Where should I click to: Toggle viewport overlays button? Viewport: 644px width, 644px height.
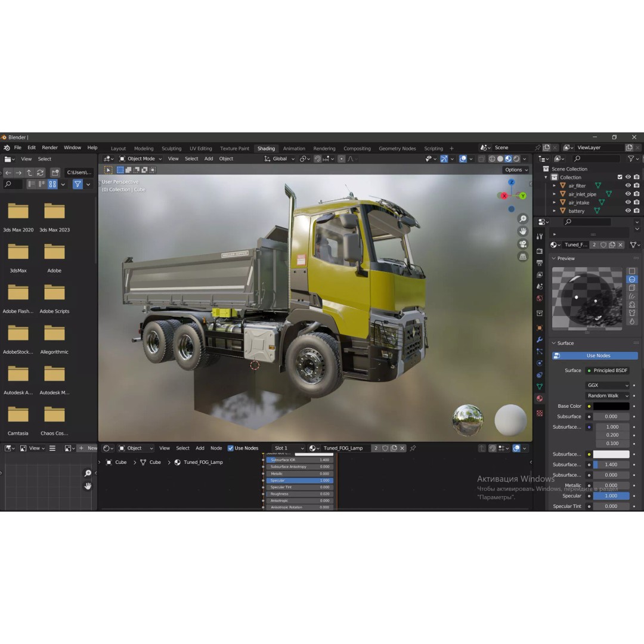[x=463, y=159]
